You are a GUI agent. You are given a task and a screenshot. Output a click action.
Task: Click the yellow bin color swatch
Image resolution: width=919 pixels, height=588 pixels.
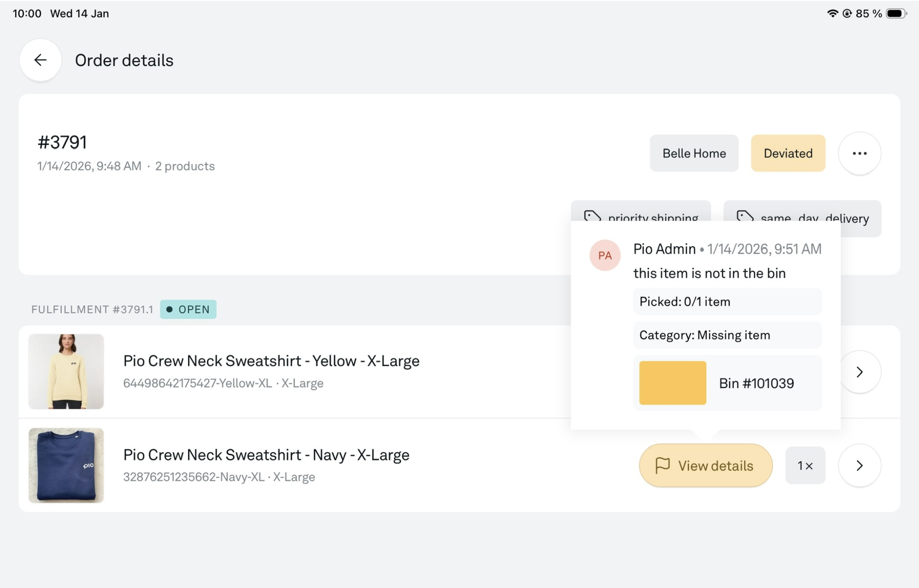[672, 383]
